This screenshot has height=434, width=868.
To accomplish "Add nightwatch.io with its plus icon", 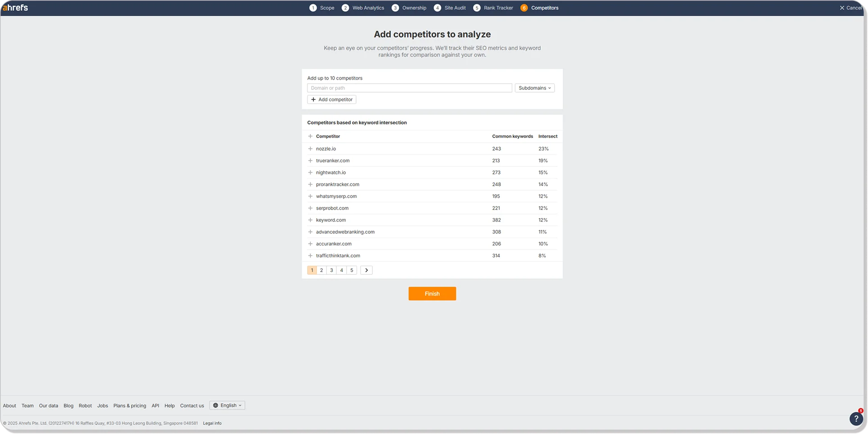I will tap(310, 172).
